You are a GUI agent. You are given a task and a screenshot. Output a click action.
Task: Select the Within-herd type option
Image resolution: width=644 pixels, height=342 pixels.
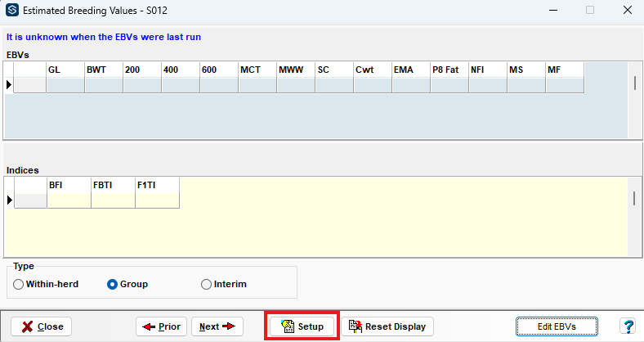(x=19, y=284)
